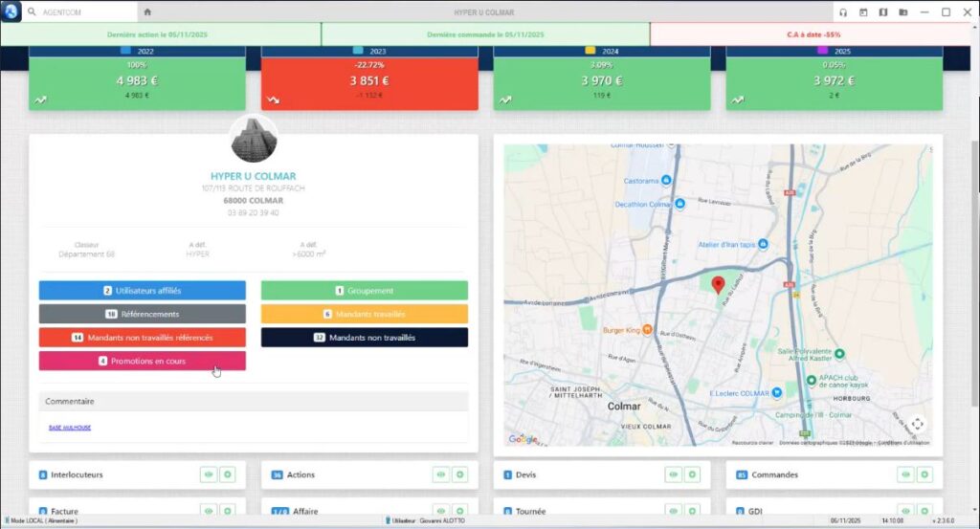
Task: Click the red location pin on the map
Action: 719,284
